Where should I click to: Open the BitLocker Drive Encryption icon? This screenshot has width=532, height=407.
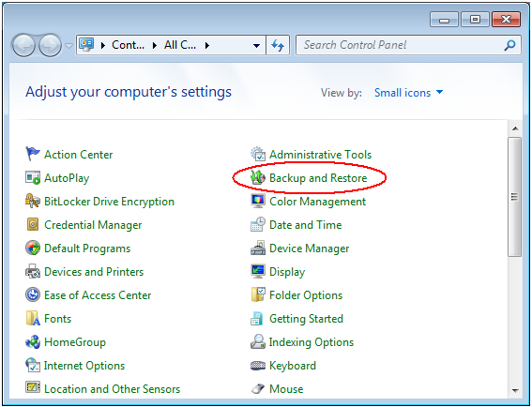(x=33, y=201)
